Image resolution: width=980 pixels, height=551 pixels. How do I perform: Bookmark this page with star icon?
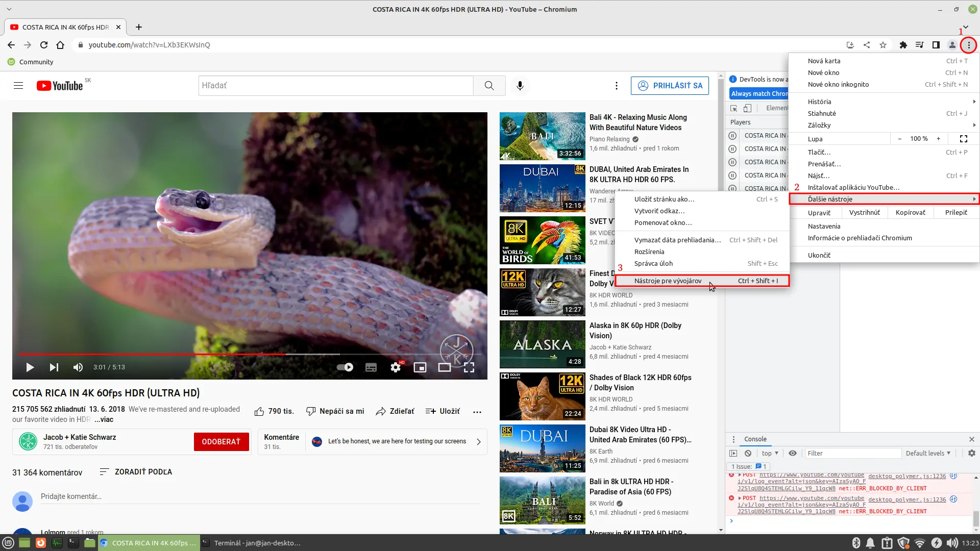(x=883, y=45)
